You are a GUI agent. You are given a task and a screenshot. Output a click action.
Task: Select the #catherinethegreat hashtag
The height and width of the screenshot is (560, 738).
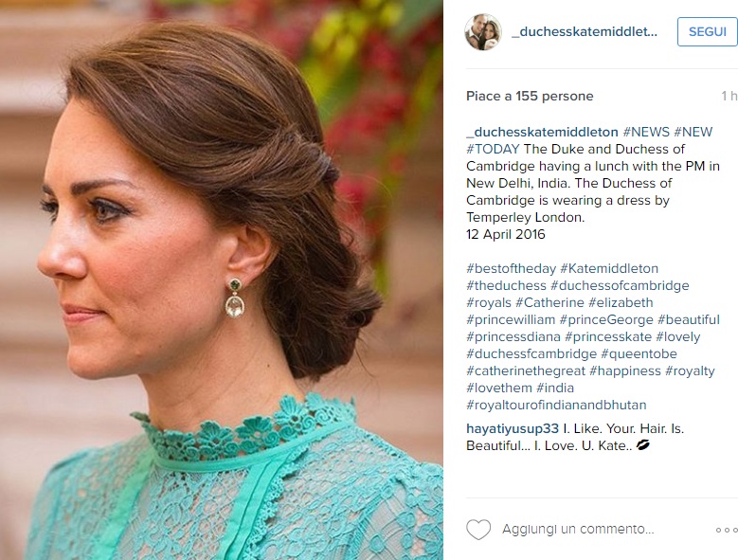click(x=525, y=370)
